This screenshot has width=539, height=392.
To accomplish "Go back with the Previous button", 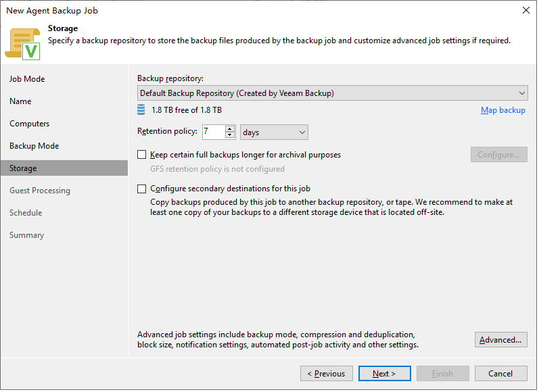I will tap(327, 374).
